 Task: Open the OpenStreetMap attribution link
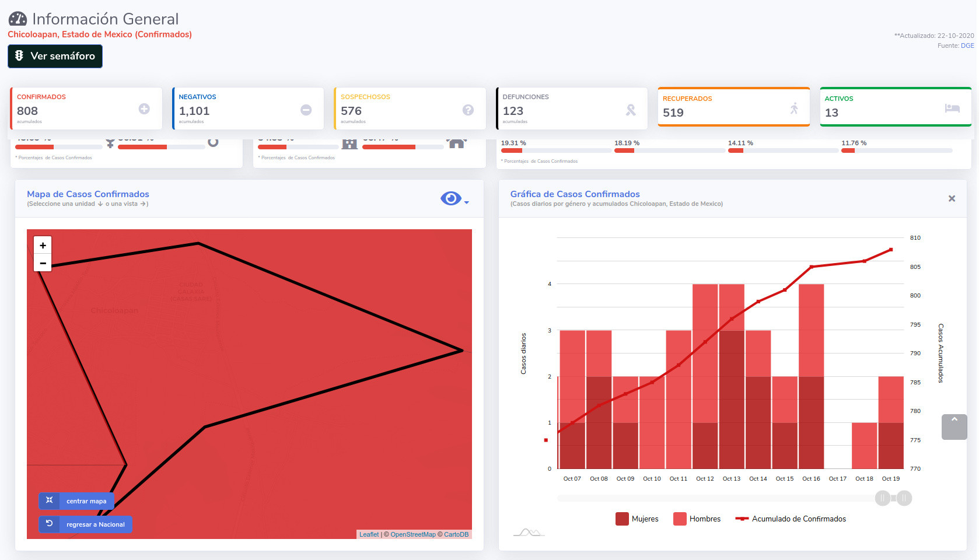point(413,534)
